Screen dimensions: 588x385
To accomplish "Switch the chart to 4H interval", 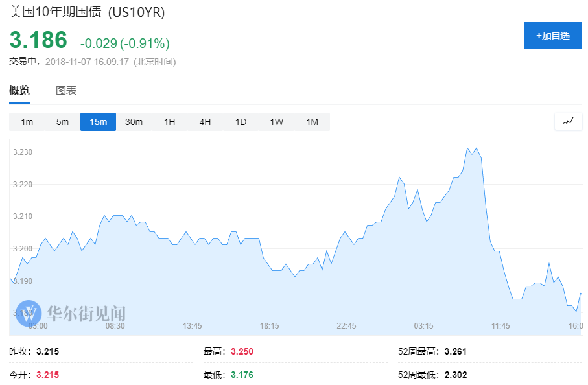I will pyautogui.click(x=205, y=122).
